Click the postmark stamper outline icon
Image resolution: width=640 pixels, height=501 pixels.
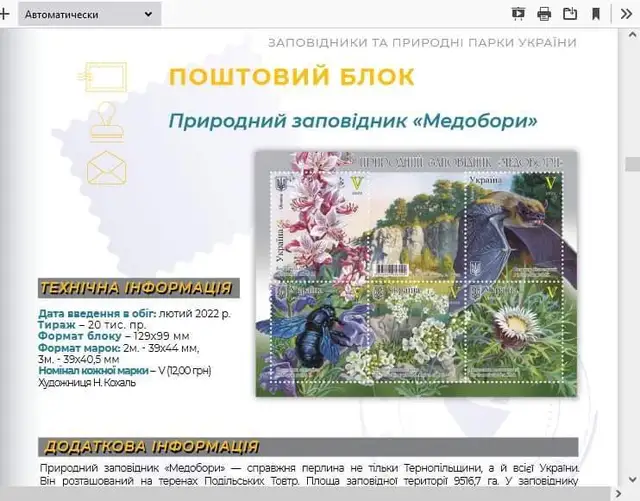click(x=107, y=122)
